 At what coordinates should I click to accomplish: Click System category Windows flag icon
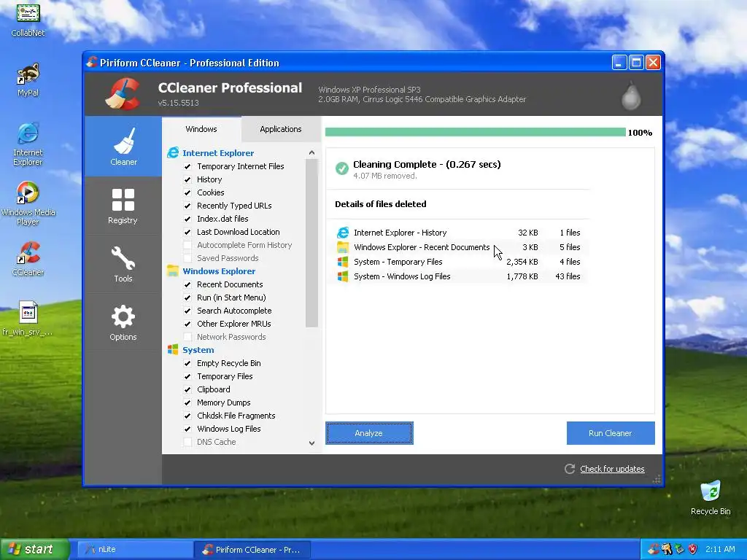click(x=173, y=349)
